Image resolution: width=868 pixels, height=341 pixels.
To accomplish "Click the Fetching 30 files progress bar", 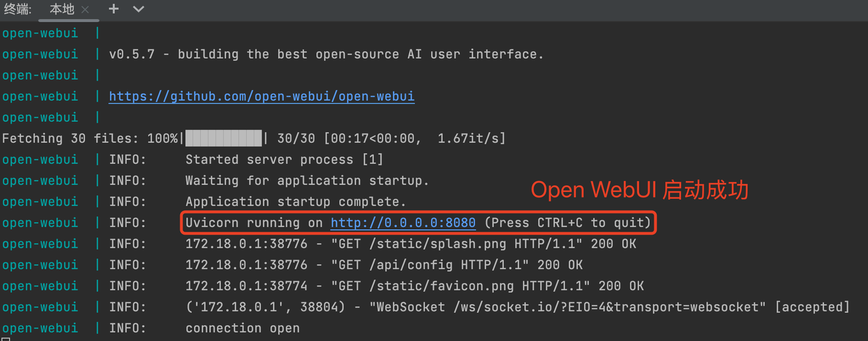I will pyautogui.click(x=224, y=138).
